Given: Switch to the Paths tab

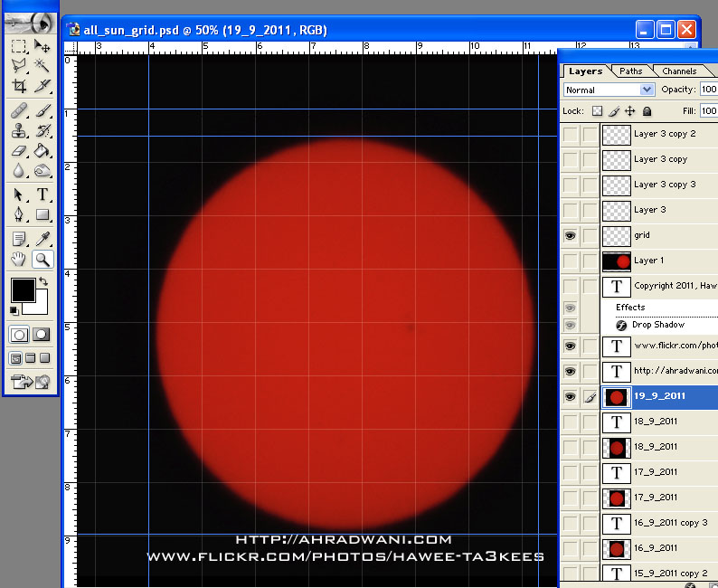Looking at the screenshot, I should [631, 71].
